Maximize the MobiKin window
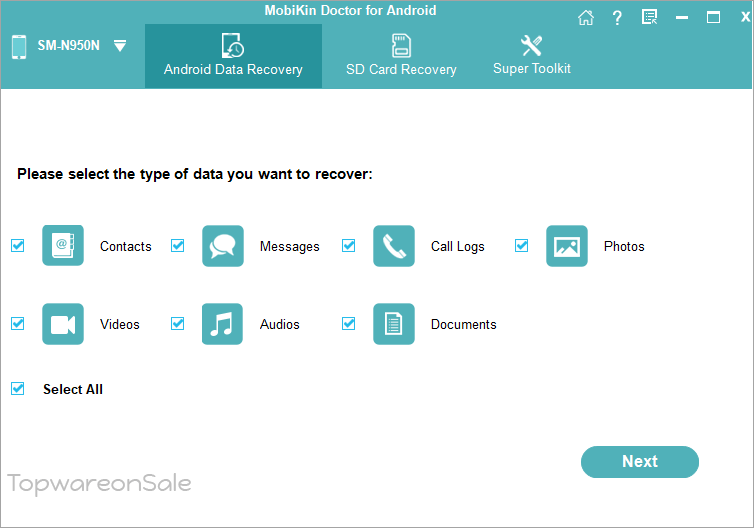Screen dimensions: 754x528 713,18
